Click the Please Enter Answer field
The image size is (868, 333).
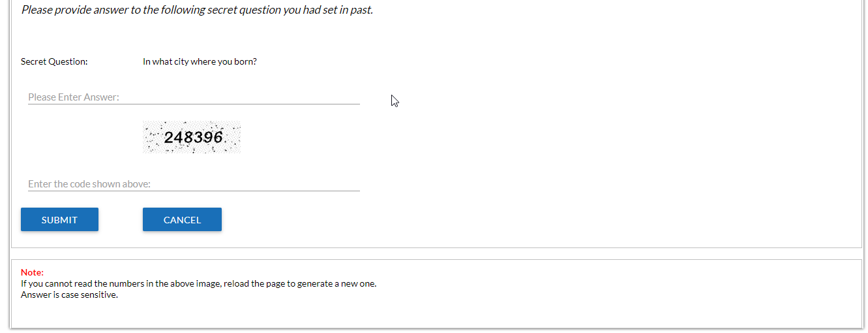pos(194,97)
